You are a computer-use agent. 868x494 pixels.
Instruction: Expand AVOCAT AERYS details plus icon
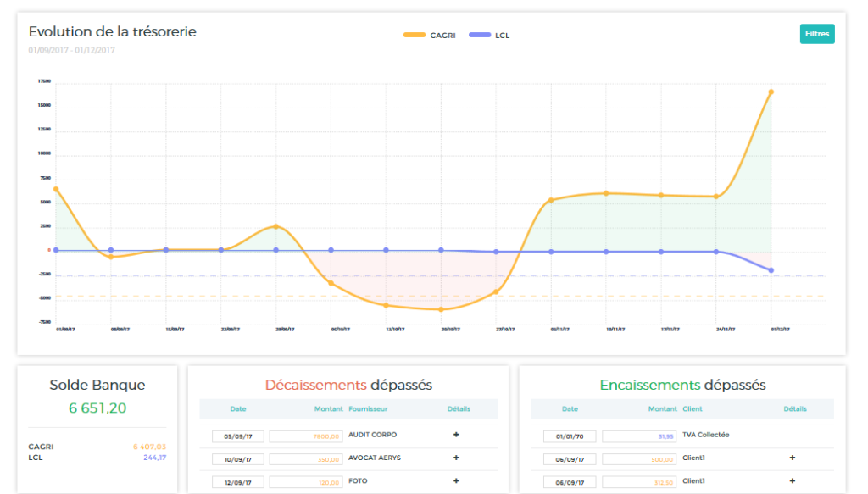pyautogui.click(x=456, y=458)
